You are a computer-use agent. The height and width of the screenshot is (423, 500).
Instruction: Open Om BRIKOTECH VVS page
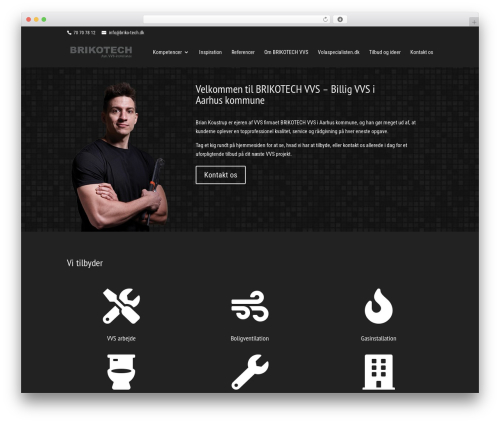(286, 52)
